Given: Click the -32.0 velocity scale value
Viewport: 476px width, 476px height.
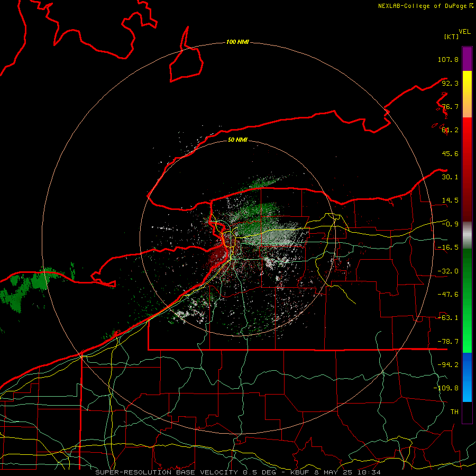Looking at the screenshot, I should tap(448, 271).
